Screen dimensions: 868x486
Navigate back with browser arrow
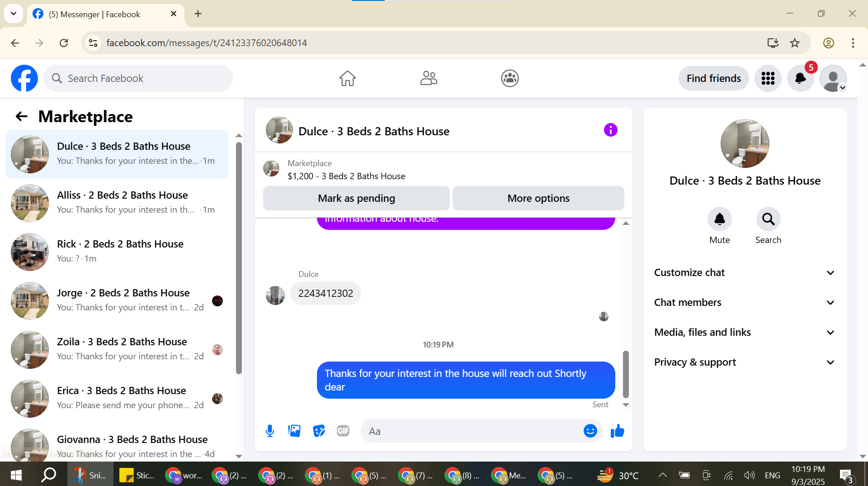pos(15,43)
